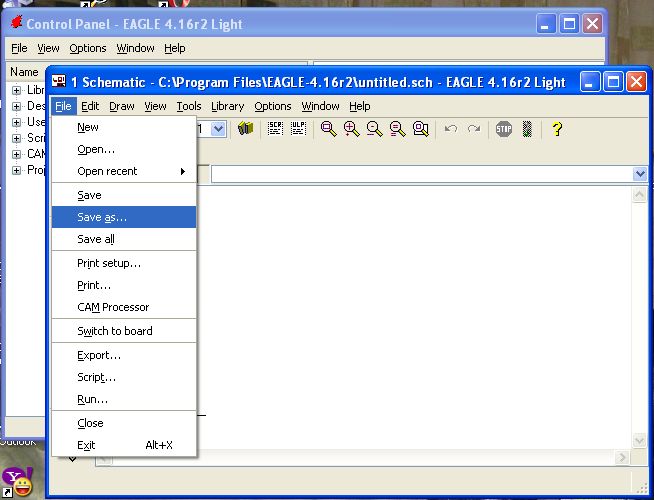Choose Print setup... menu entry
The image size is (654, 500).
click(124, 264)
